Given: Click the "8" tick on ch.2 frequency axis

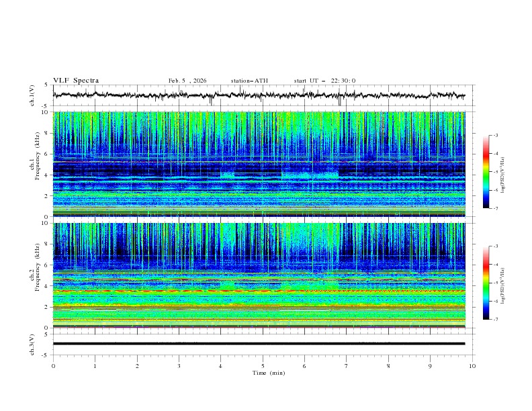Looking at the screenshot, I should (47, 244).
